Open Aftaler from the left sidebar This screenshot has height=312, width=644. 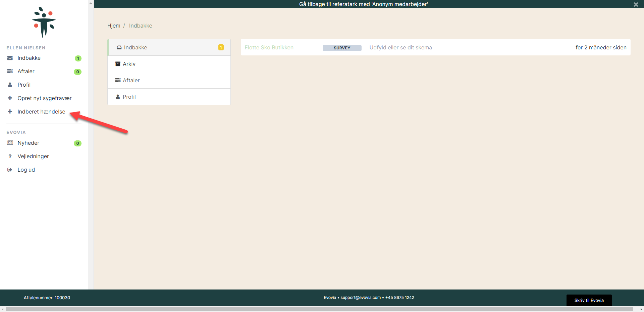pyautogui.click(x=26, y=72)
